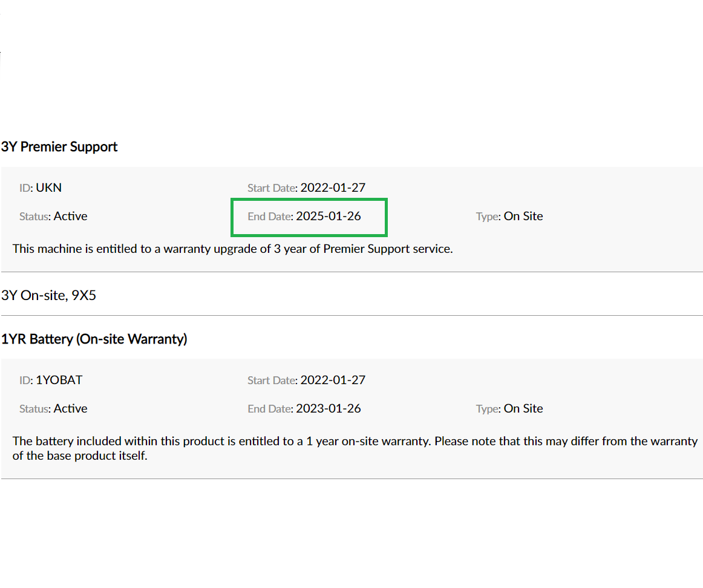Click the battery end date 2023-01-26

pos(329,408)
